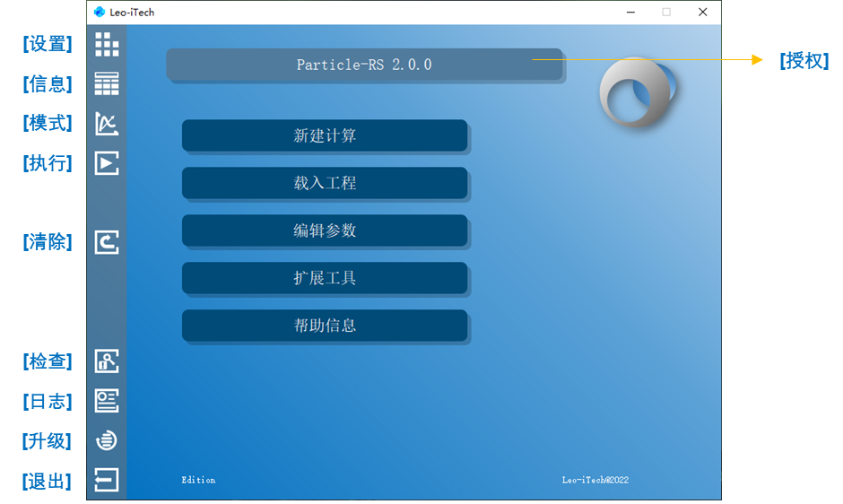The image size is (843, 504).
Task: Open the check inspection icon
Action: (x=107, y=361)
